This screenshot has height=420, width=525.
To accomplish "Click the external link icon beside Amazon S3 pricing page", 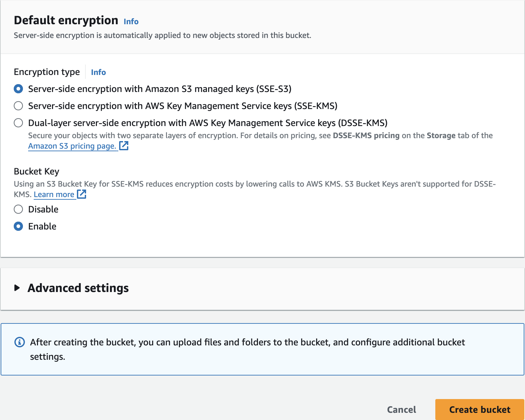I will coord(124,146).
